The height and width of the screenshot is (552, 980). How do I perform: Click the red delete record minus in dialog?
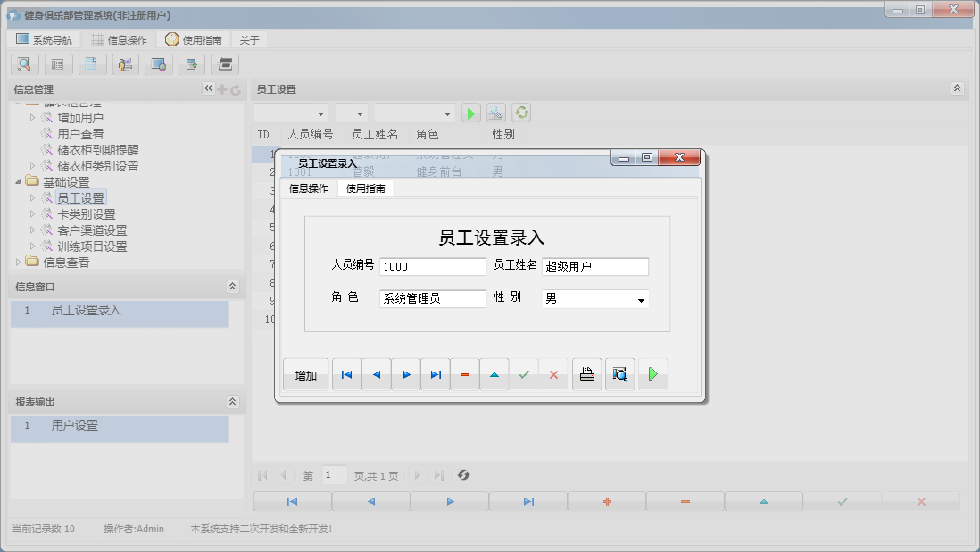pyautogui.click(x=464, y=375)
